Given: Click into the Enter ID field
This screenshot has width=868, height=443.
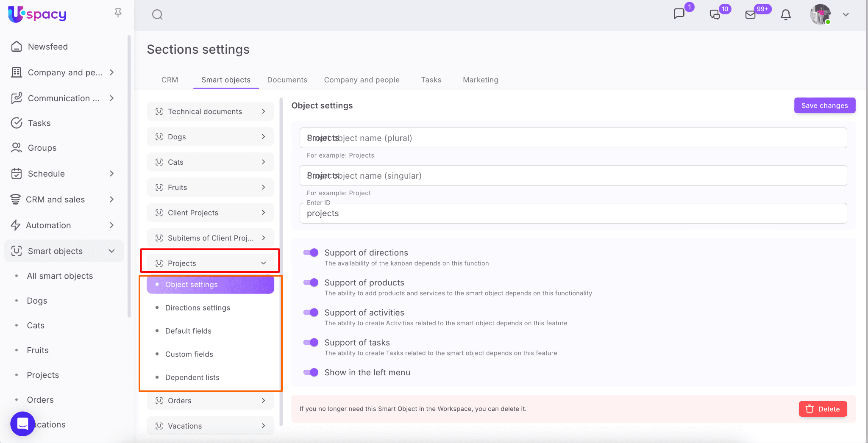Looking at the screenshot, I should point(573,213).
